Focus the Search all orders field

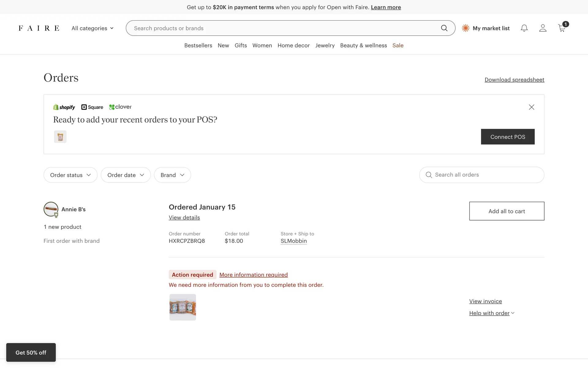487,175
